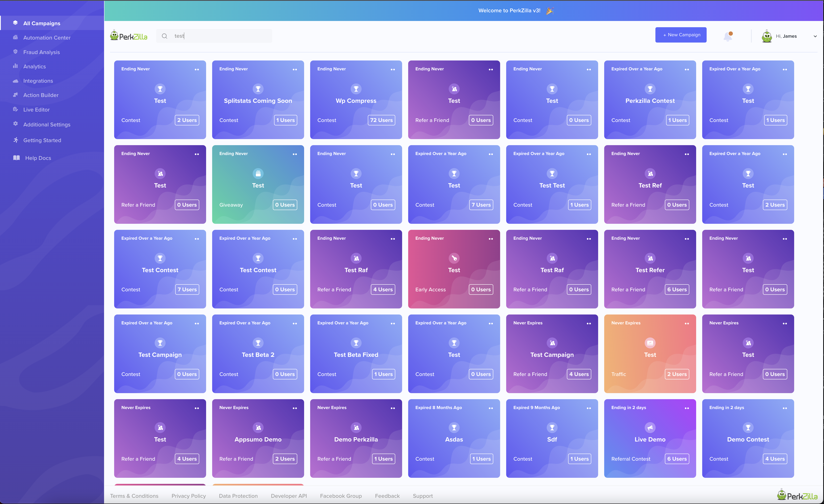Open the options dots on the Live Demo card
Image resolution: width=824 pixels, height=504 pixels.
pyautogui.click(x=686, y=408)
